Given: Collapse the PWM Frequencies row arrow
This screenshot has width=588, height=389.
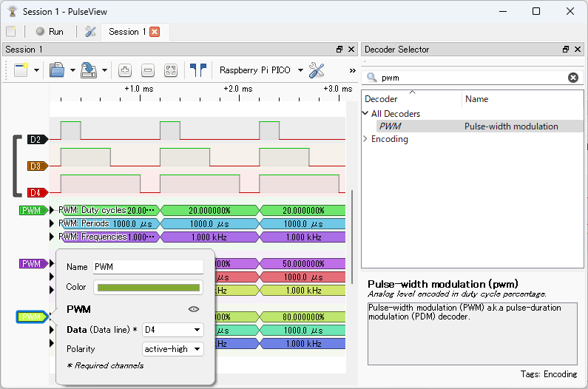Looking at the screenshot, I should [52, 237].
